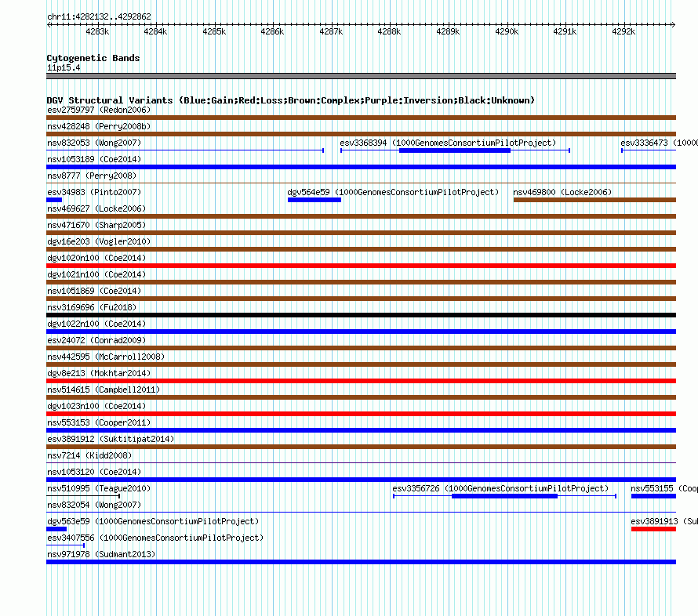Select the dgv1020n100 (Coe2014) red loss bar

[361, 266]
